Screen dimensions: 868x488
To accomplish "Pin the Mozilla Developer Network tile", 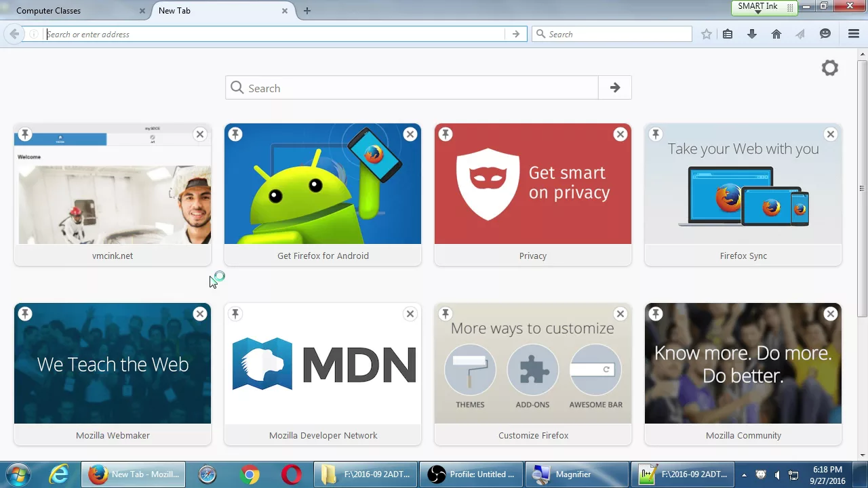I will point(235,314).
